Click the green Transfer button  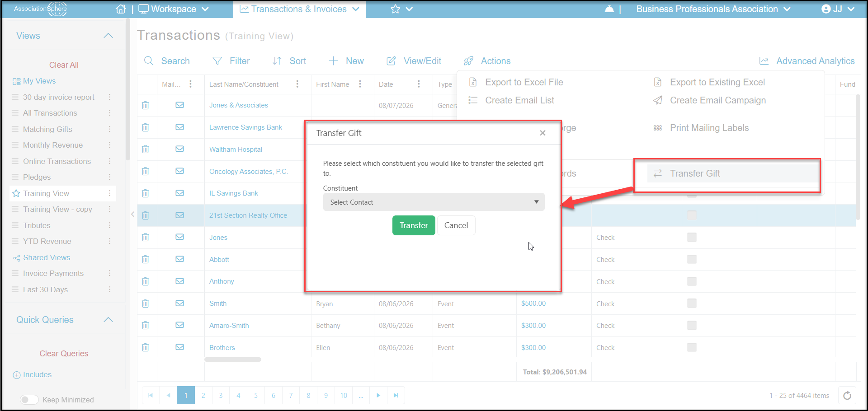[x=414, y=225]
